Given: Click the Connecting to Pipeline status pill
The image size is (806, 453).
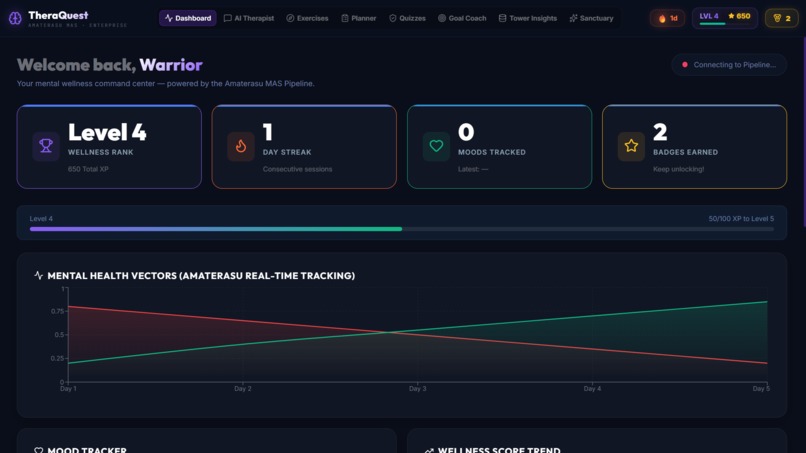Looking at the screenshot, I should click(x=729, y=65).
